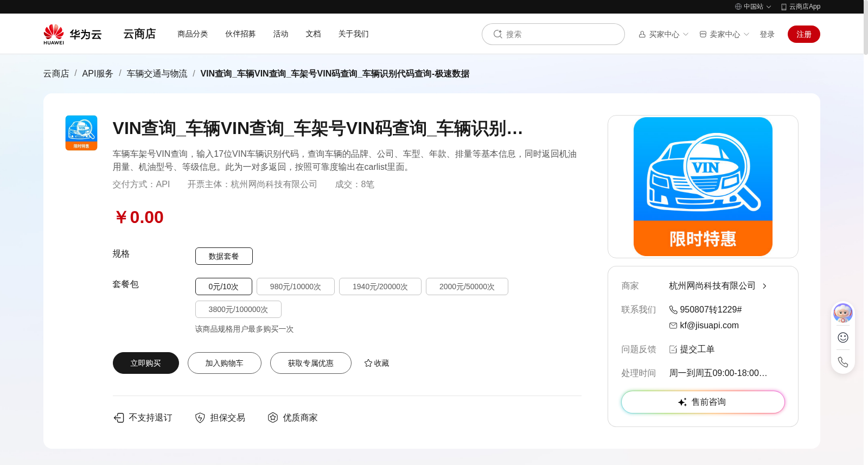Screen dimensions: 868x465
Task: Expand the 中国站 region dropdown
Action: 769,7
